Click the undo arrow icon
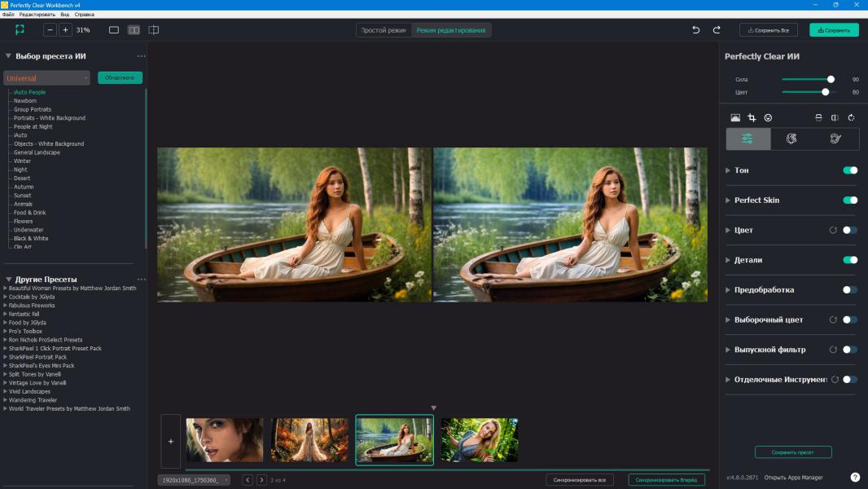Screen dimensions: 868x489 (x=695, y=30)
